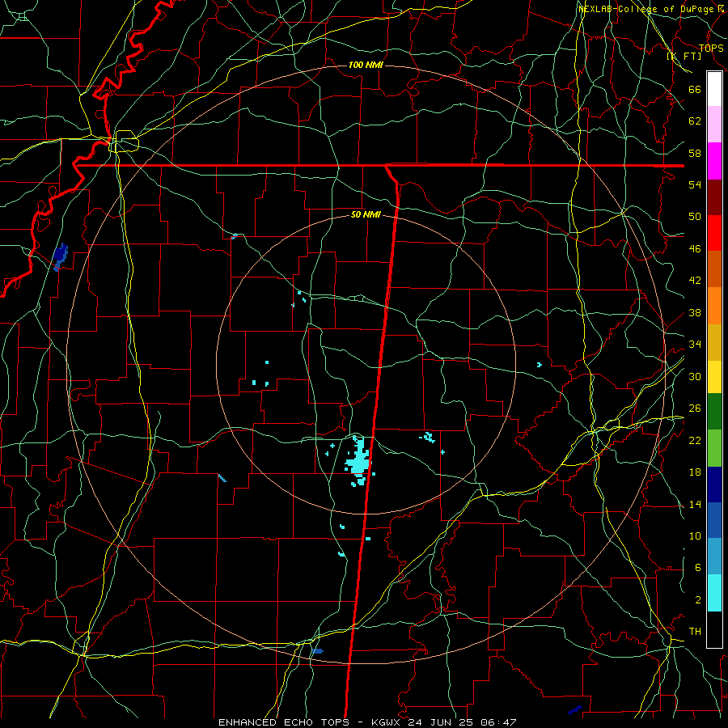728x728 pixels.
Task: Click the '66' legend value
Action: click(695, 89)
